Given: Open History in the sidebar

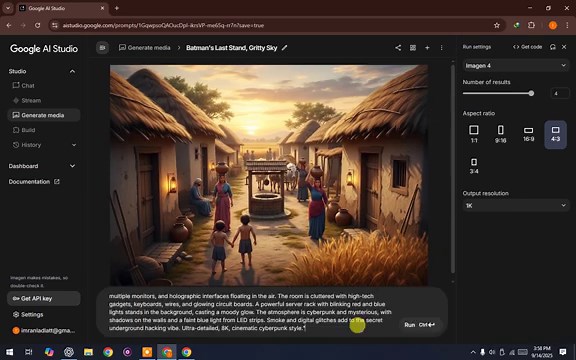Looking at the screenshot, I should pos(31,145).
